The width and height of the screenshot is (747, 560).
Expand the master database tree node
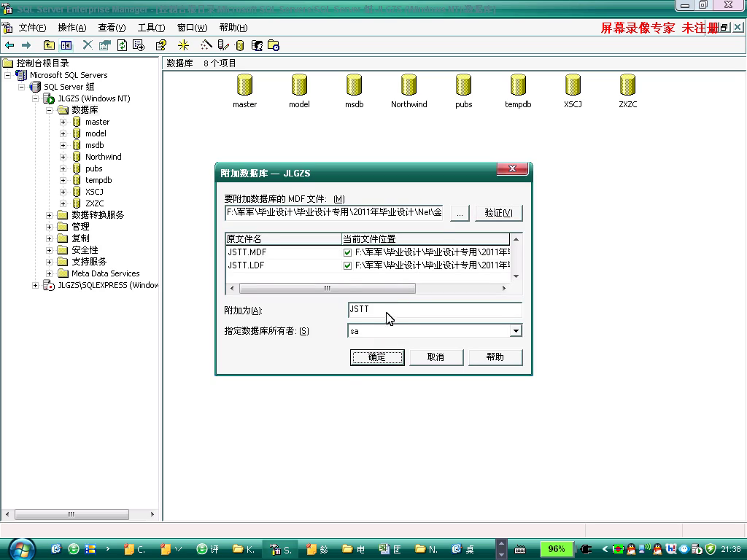63,122
